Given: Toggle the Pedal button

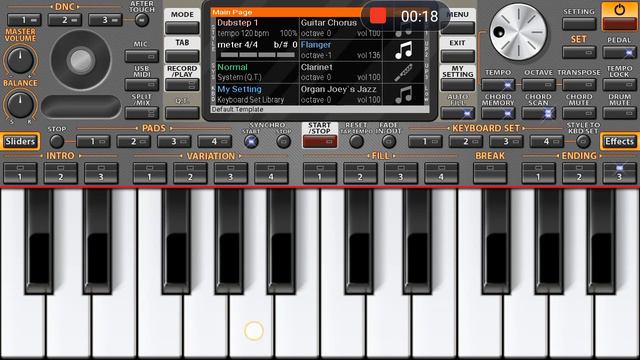Looking at the screenshot, I should click(619, 52).
